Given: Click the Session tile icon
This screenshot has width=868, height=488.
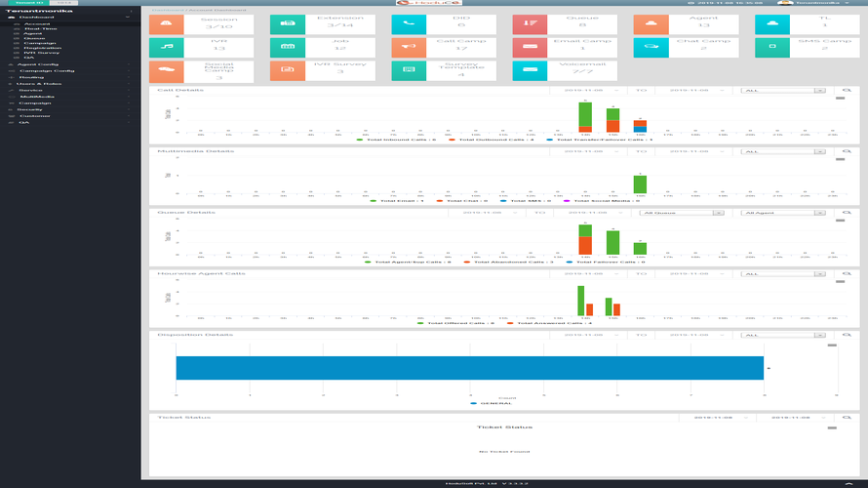Looking at the screenshot, I should pyautogui.click(x=166, y=23).
